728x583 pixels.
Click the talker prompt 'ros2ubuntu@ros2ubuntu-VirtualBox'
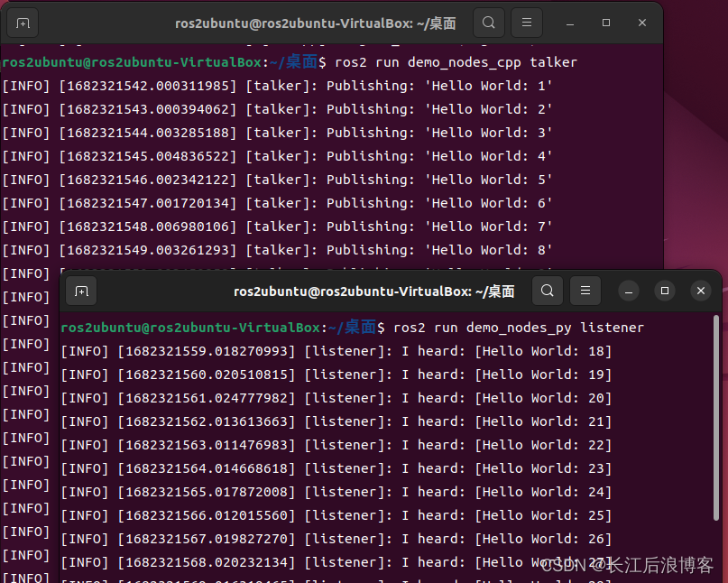[x=132, y=62]
